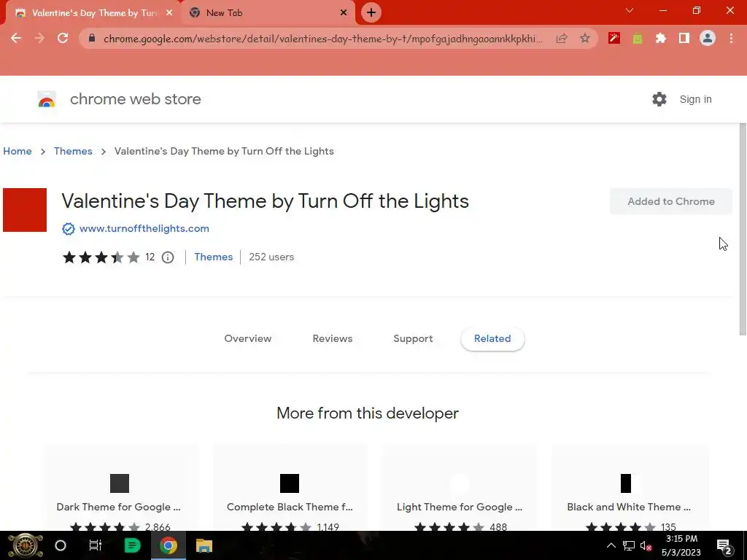Click the forward navigation arrow
Image resolution: width=747 pixels, height=560 pixels.
pyautogui.click(x=39, y=38)
